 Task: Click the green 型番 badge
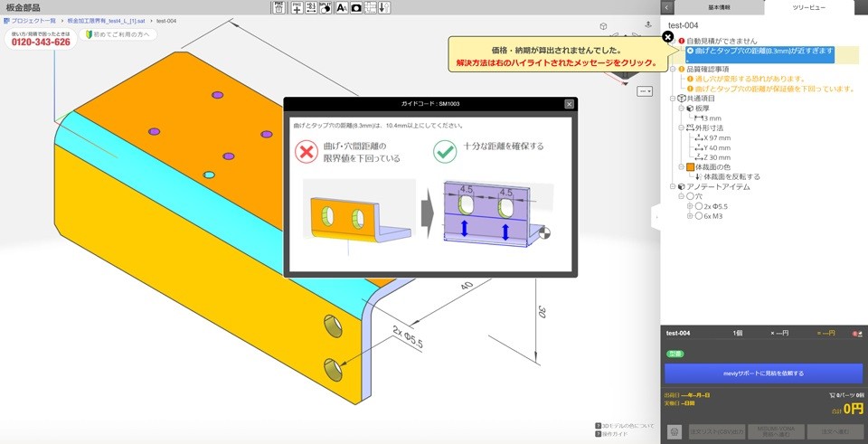click(x=675, y=354)
